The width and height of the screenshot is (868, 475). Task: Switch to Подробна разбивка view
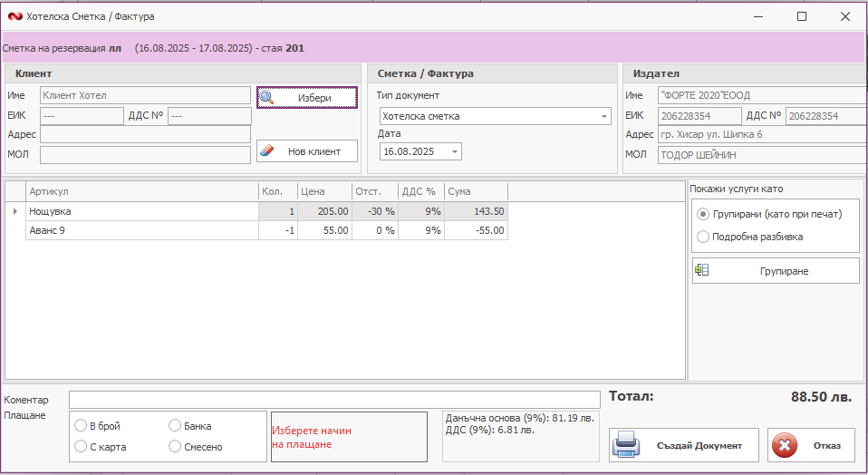[x=703, y=237]
